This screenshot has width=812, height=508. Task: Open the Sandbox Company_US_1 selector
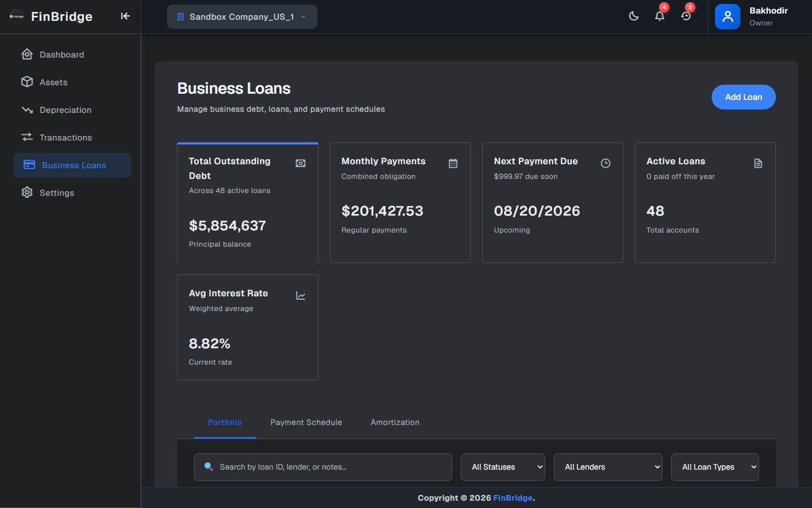242,16
